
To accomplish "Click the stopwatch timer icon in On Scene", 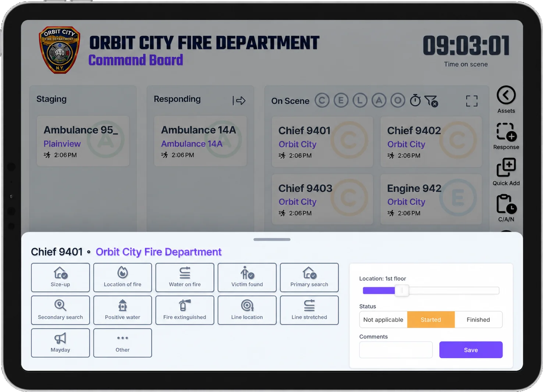I will click(415, 100).
